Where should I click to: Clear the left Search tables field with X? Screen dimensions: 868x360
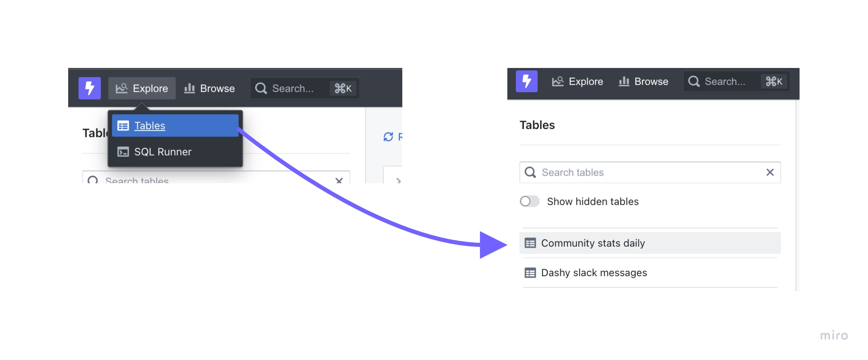point(339,180)
